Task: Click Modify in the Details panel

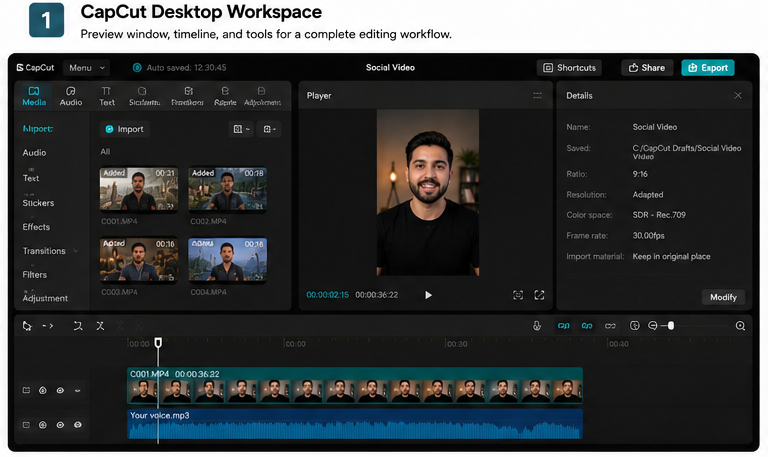Action: [x=723, y=297]
